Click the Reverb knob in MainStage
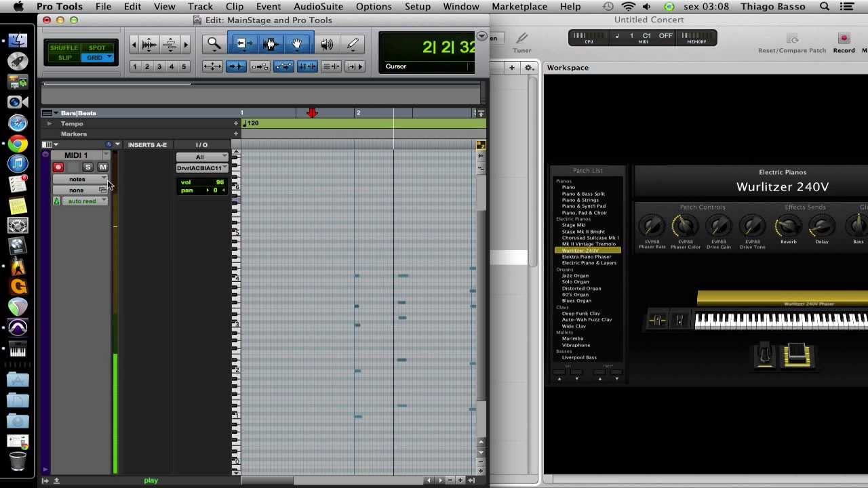The image size is (868, 488). [x=788, y=226]
